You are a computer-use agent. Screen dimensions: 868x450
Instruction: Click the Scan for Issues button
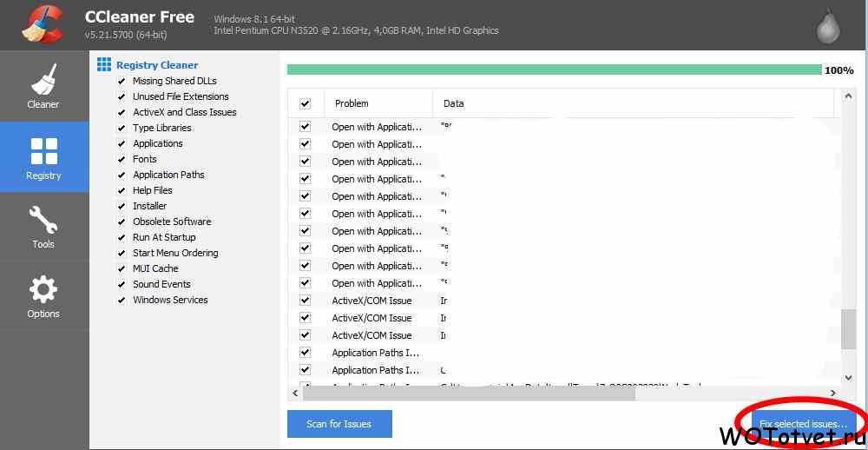(x=339, y=424)
